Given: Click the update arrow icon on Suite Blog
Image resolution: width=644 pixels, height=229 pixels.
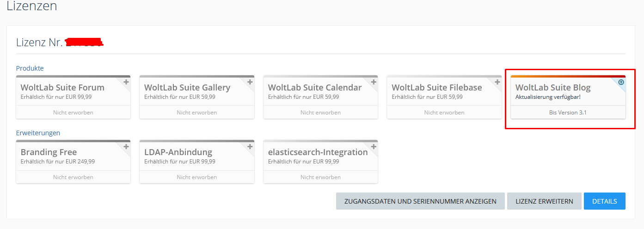Looking at the screenshot, I should pos(621,82).
